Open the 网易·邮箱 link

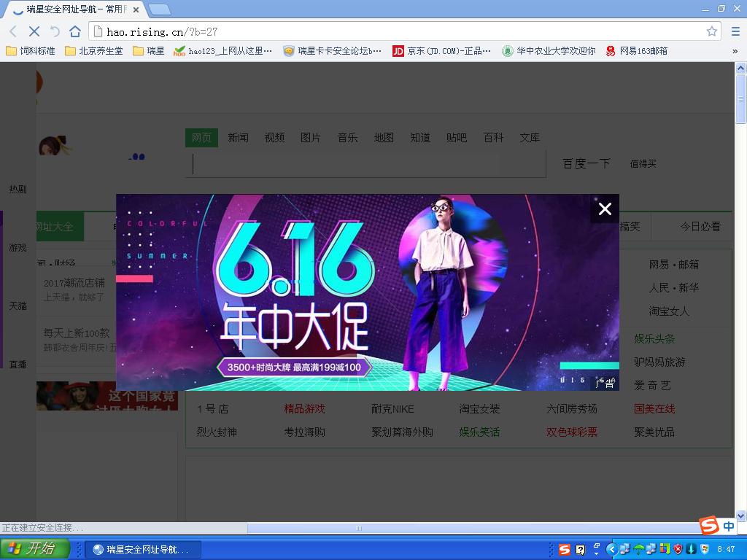click(x=673, y=264)
